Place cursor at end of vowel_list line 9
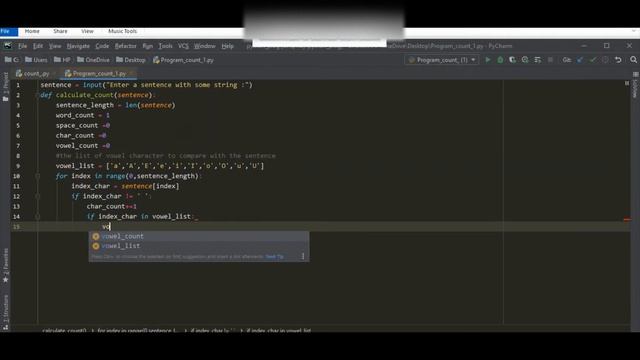Viewport: 640px width, 360px height. tap(264, 166)
